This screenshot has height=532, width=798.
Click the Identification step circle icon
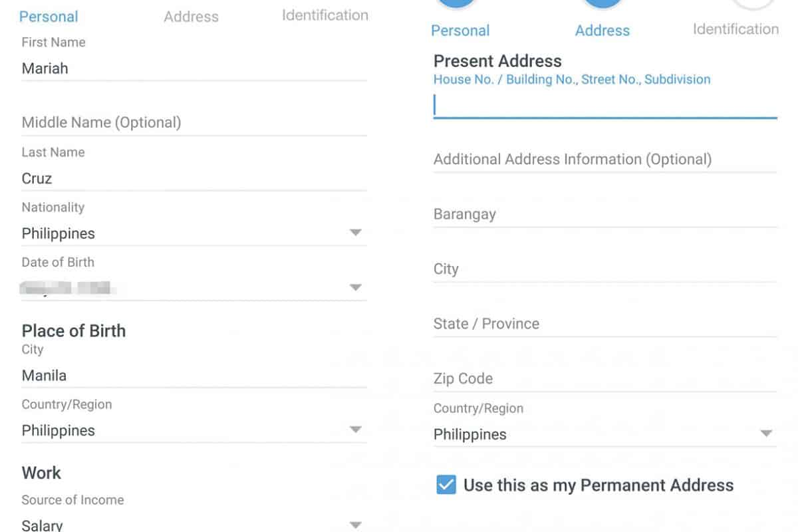(x=753, y=4)
